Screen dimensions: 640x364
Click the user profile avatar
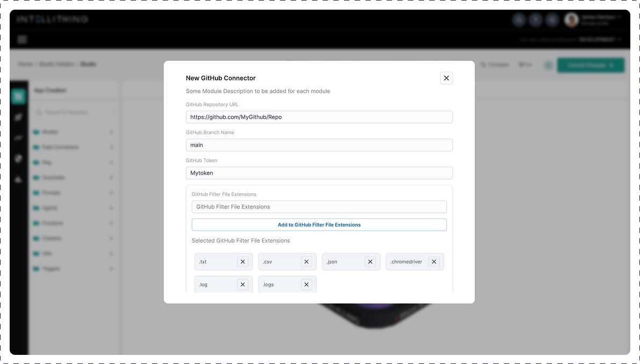click(x=572, y=20)
